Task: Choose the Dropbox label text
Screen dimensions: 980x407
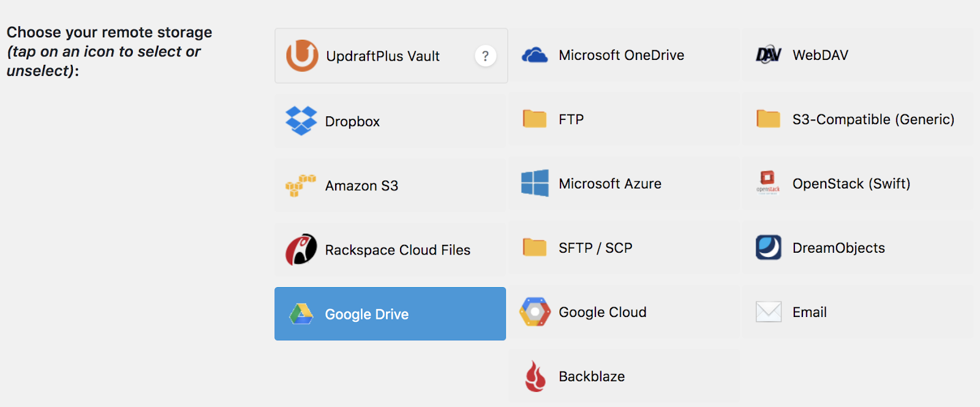Action: [x=352, y=122]
